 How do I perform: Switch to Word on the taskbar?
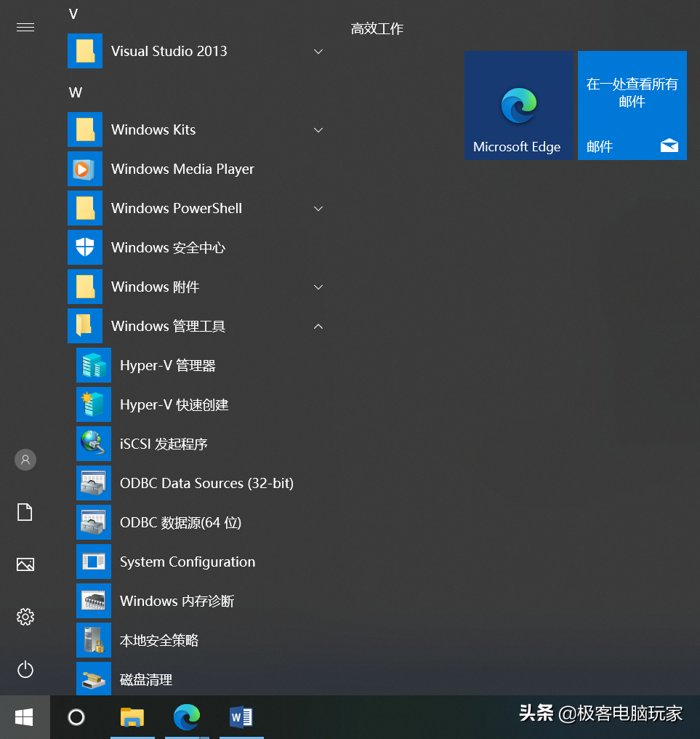241,717
